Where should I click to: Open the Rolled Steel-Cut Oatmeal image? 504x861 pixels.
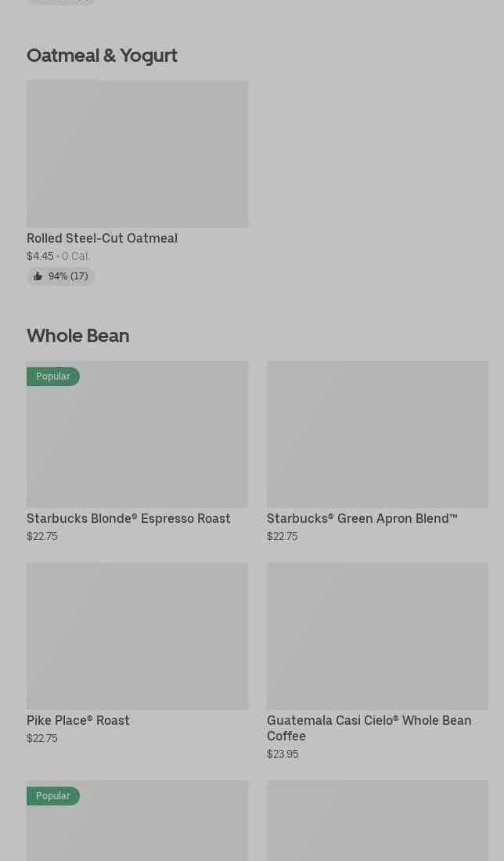pyautogui.click(x=137, y=153)
